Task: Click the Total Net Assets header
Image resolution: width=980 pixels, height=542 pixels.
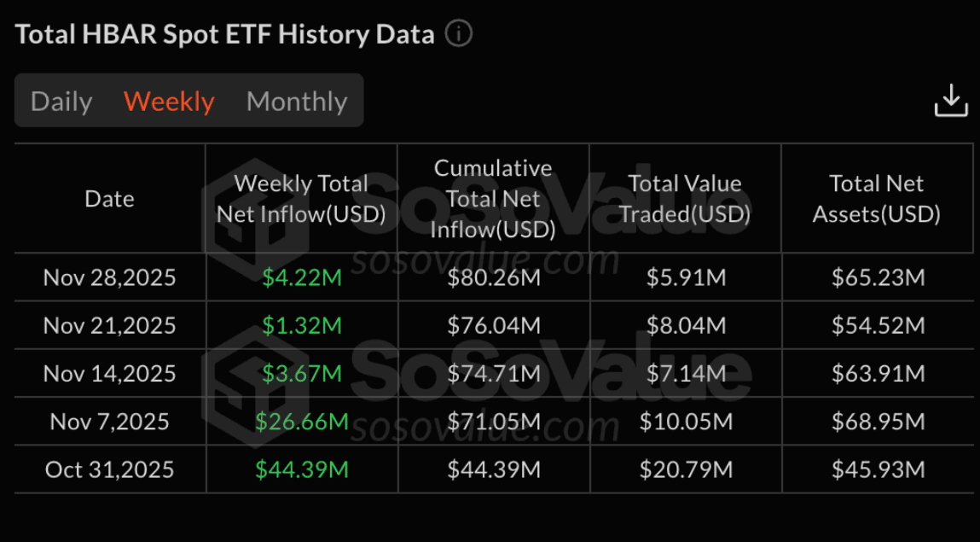Action: click(876, 199)
